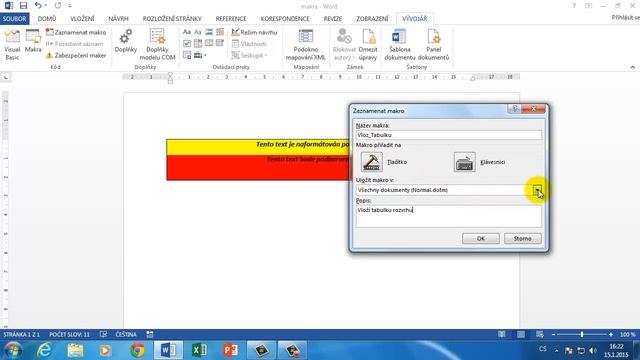This screenshot has height=360, width=640.
Task: Switch to VLOŽENÍ tab
Action: [x=82, y=19]
